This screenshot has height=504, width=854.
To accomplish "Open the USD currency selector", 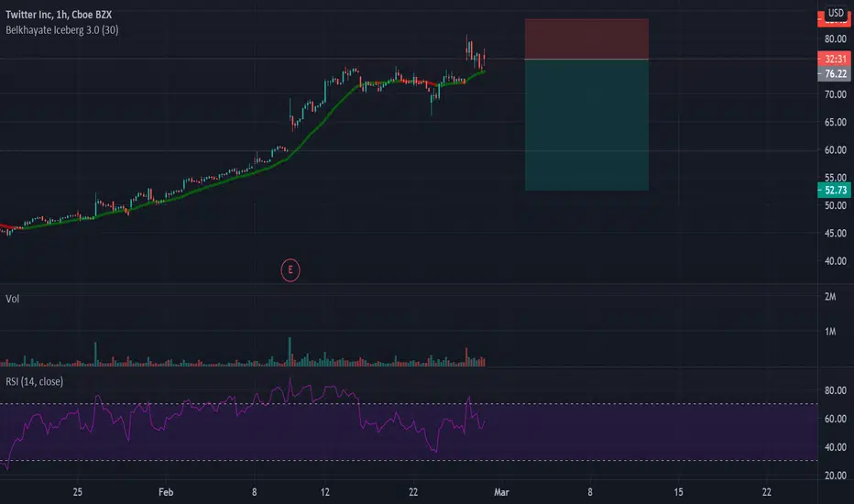I will 836,13.
